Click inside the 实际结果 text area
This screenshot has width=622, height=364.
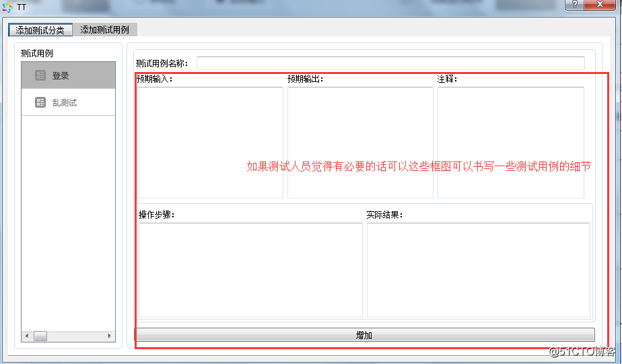tap(479, 270)
